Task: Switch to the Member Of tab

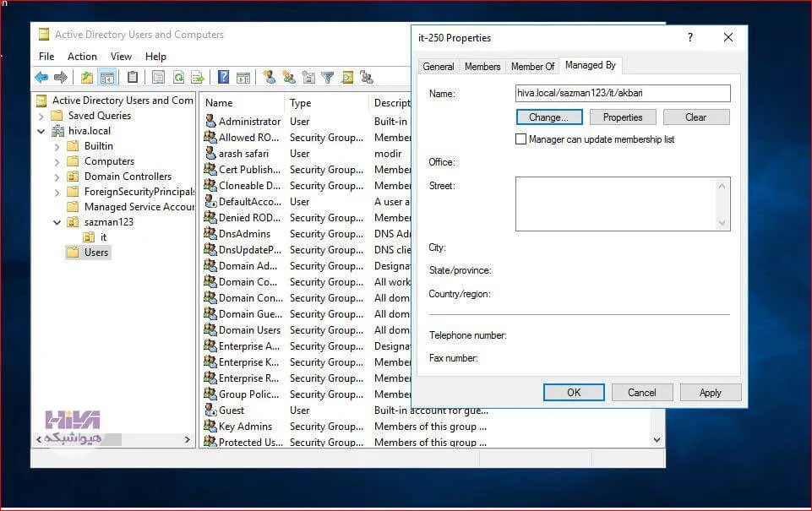Action: [x=532, y=67]
